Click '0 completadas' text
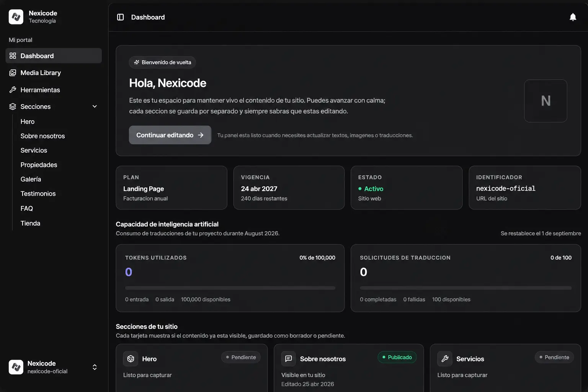Viewport: 588px width, 392px height. point(378,300)
